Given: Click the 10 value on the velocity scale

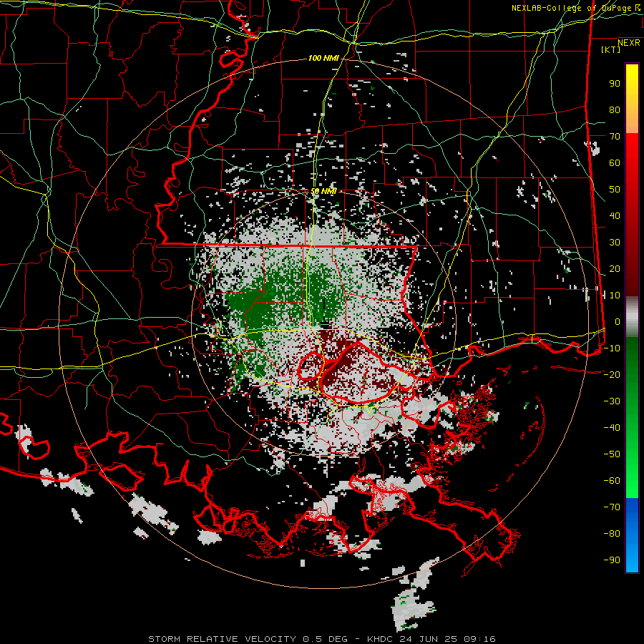Looking at the screenshot, I should [615, 296].
